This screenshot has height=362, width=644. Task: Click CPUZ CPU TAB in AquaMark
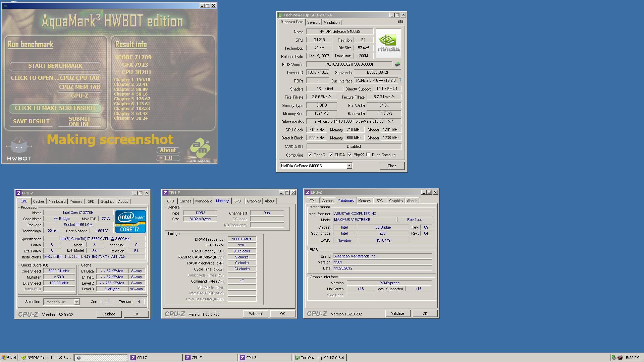tap(79, 78)
